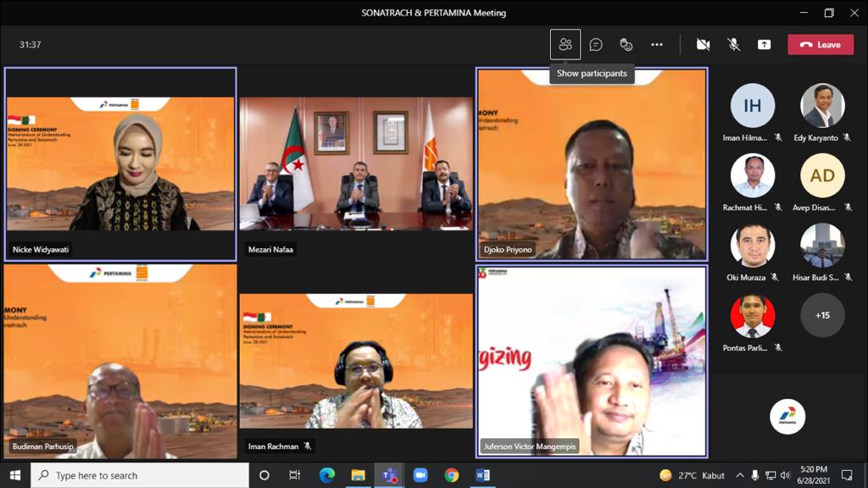Click the Nicke Widyawati name label
The width and height of the screenshot is (868, 488).
(41, 250)
